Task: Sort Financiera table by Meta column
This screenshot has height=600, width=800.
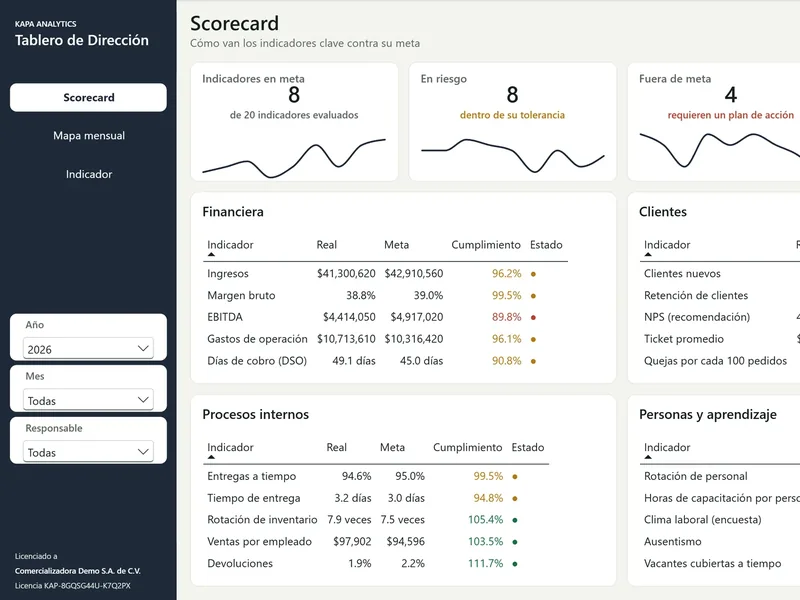Action: click(396, 245)
